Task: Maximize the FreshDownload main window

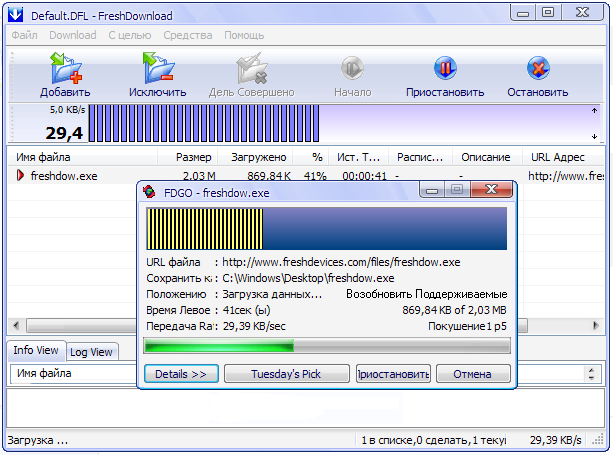Action: [x=548, y=13]
